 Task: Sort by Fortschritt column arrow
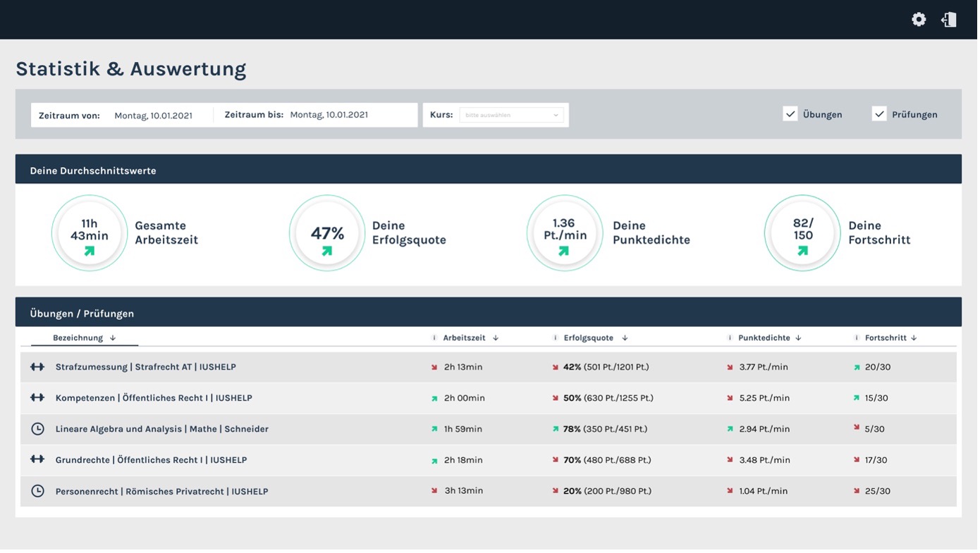(914, 338)
